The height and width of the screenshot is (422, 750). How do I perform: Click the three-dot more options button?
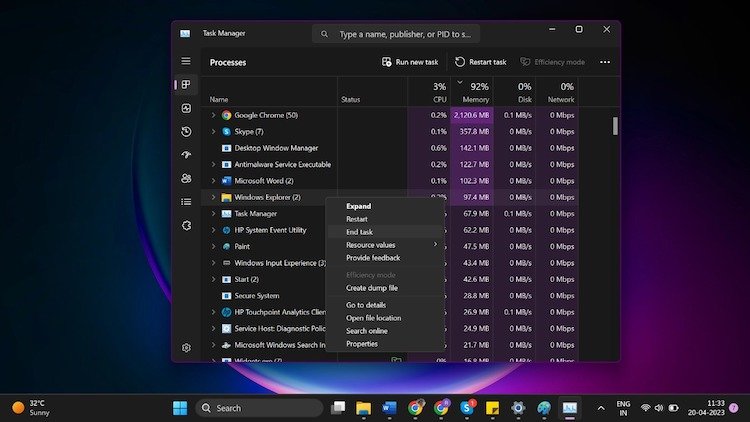605,62
